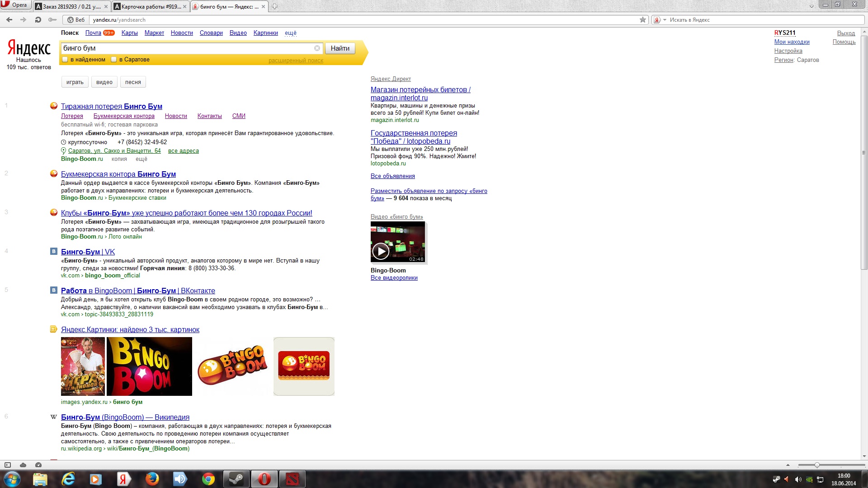Click Яндекс.Картинки icon beside images result

54,329
